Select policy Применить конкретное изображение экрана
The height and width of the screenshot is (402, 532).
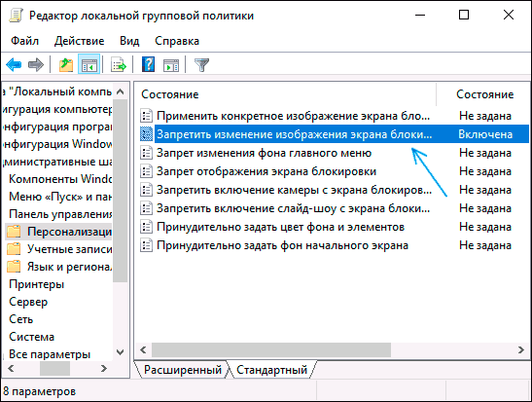click(x=293, y=116)
